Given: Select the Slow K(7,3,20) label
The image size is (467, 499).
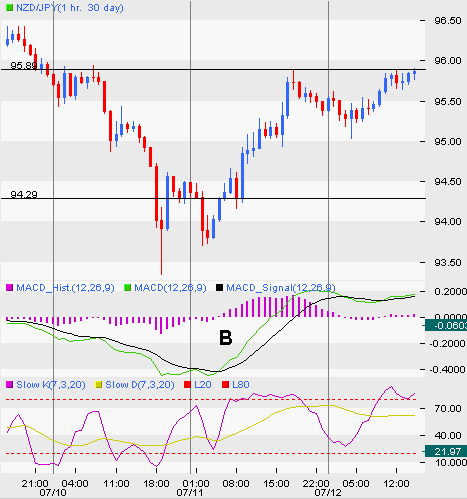Looking at the screenshot, I should click(x=51, y=385).
